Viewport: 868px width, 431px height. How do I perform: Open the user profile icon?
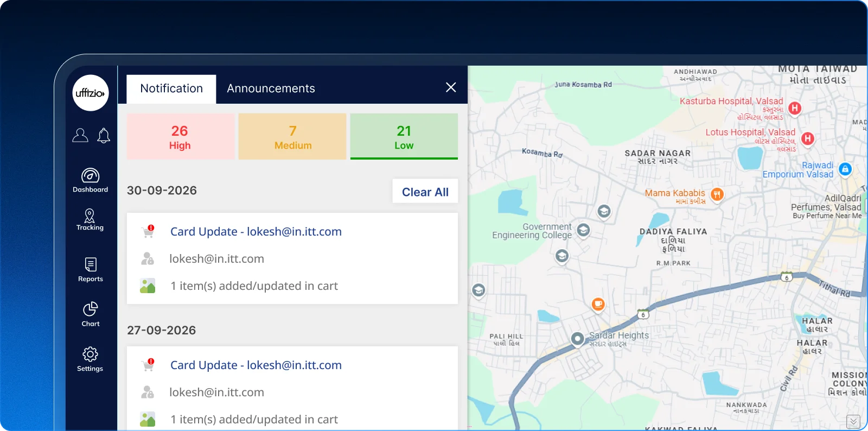pos(80,135)
